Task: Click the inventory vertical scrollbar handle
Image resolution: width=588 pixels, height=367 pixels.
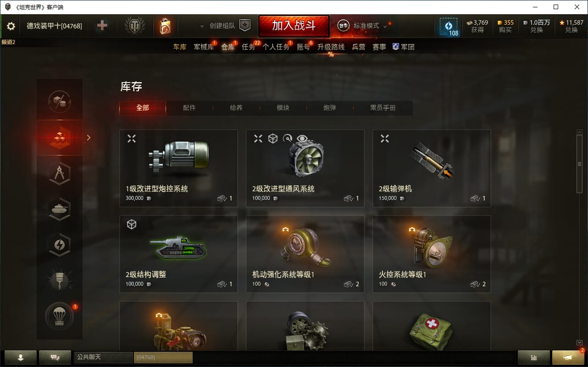Action: (579, 164)
